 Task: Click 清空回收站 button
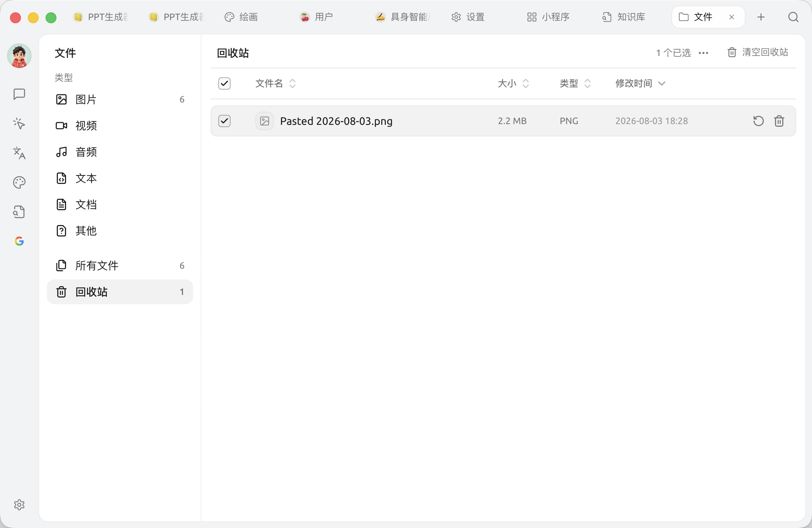pos(758,52)
